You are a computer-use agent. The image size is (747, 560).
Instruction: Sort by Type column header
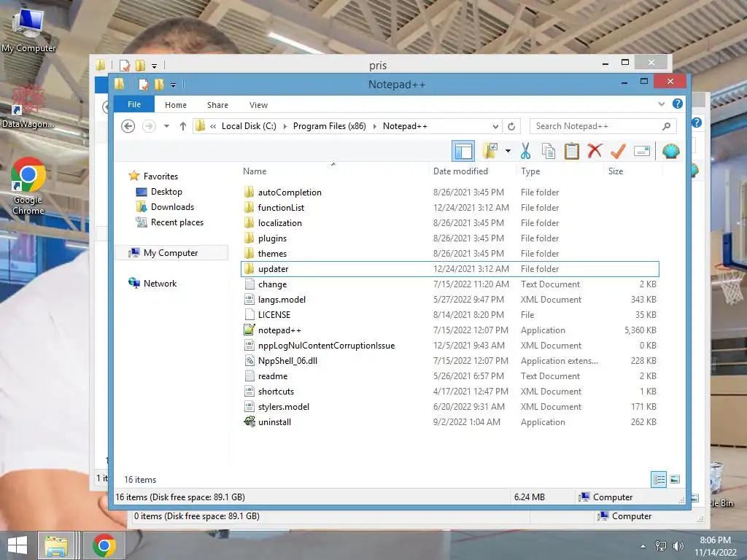(530, 171)
